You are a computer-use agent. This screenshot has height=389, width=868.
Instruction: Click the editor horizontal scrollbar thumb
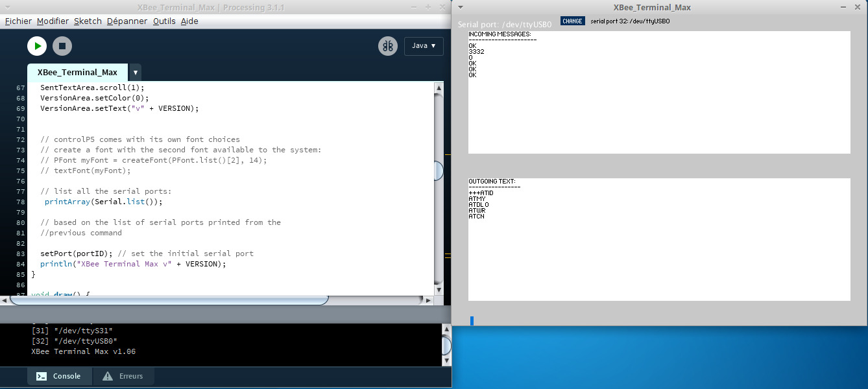(169, 300)
